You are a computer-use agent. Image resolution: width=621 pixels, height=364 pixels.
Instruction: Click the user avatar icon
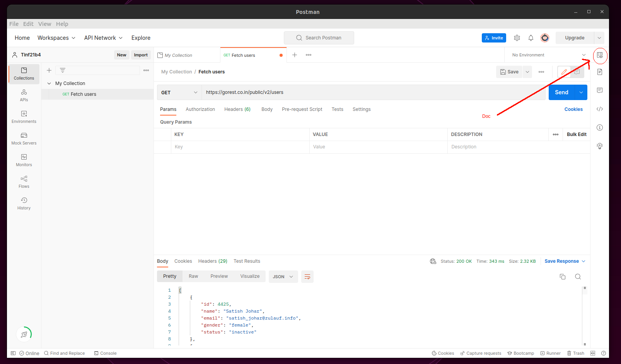pos(545,38)
